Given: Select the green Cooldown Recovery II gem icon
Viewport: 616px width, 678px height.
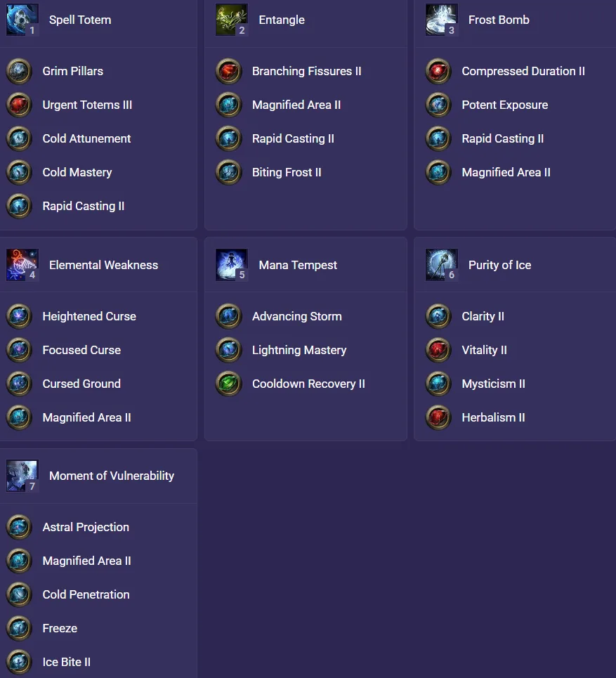Looking at the screenshot, I should (229, 384).
